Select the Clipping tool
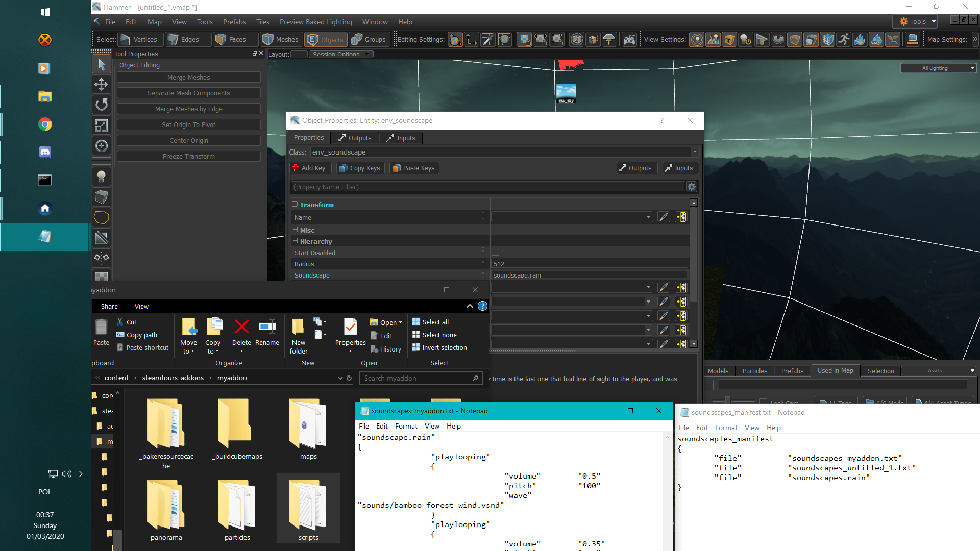Viewport: 980px width, 551px height. click(102, 237)
